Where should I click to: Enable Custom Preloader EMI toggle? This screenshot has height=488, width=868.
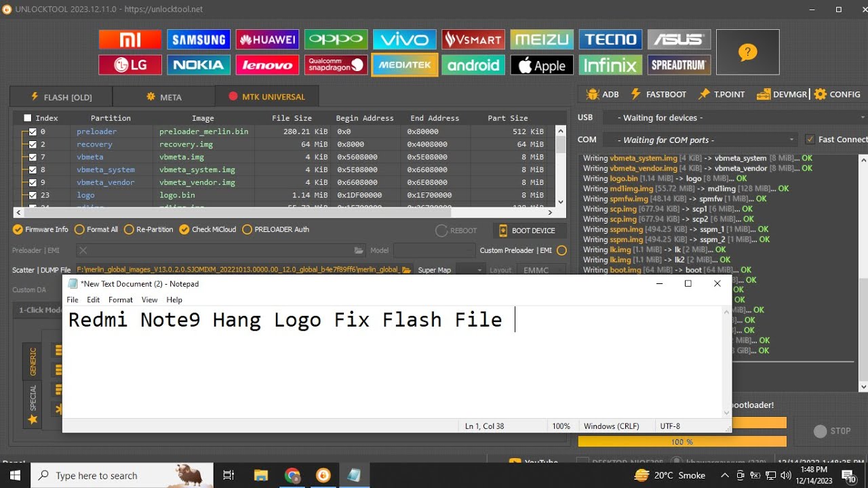561,250
